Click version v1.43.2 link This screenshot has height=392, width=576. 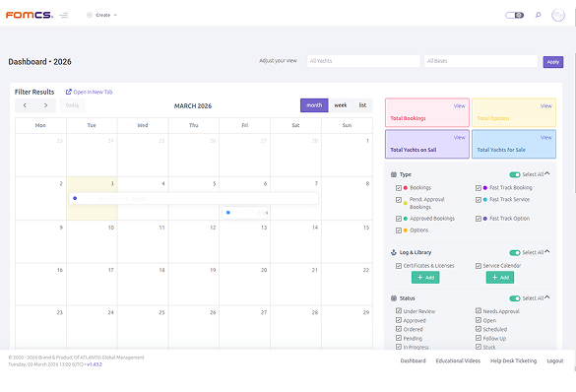(x=95, y=364)
